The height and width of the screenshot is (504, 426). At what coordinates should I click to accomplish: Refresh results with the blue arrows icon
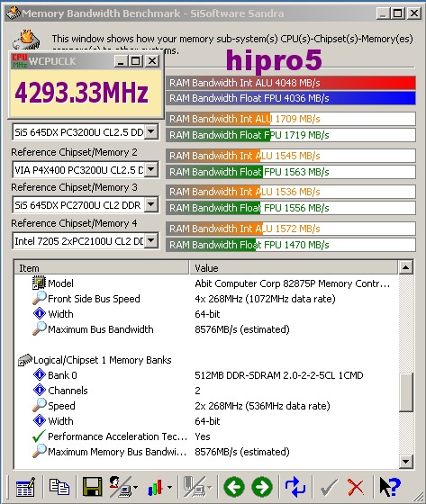[295, 487]
